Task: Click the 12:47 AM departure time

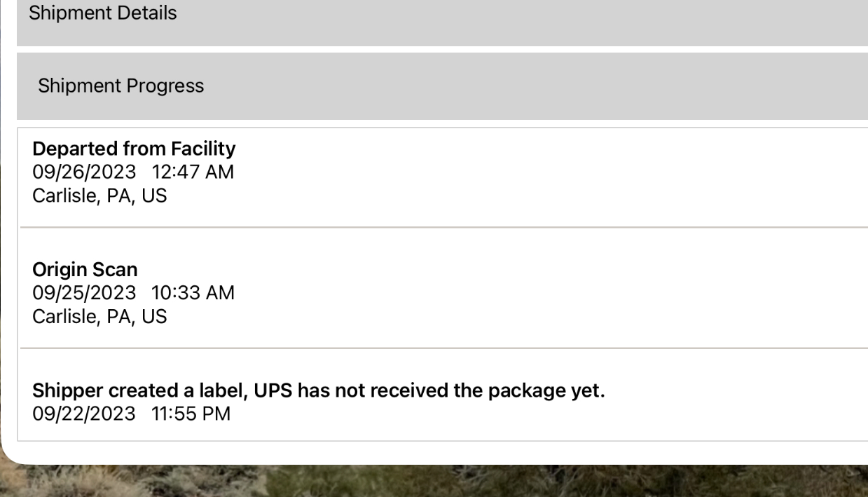Action: point(193,172)
